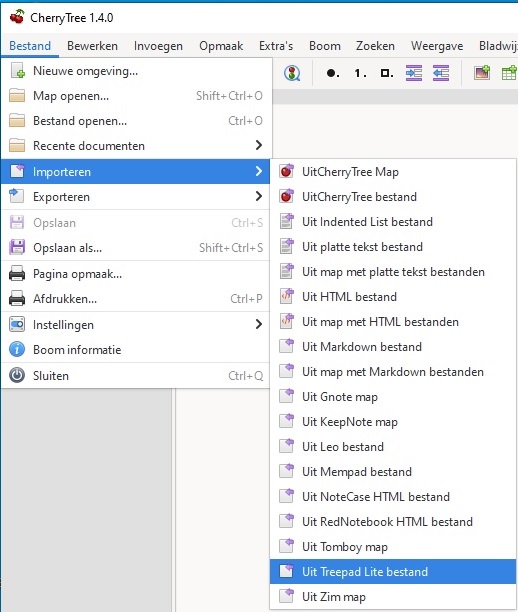Click the icon beside Nieuwe omgeving
This screenshot has height=612, width=518.
[17, 71]
